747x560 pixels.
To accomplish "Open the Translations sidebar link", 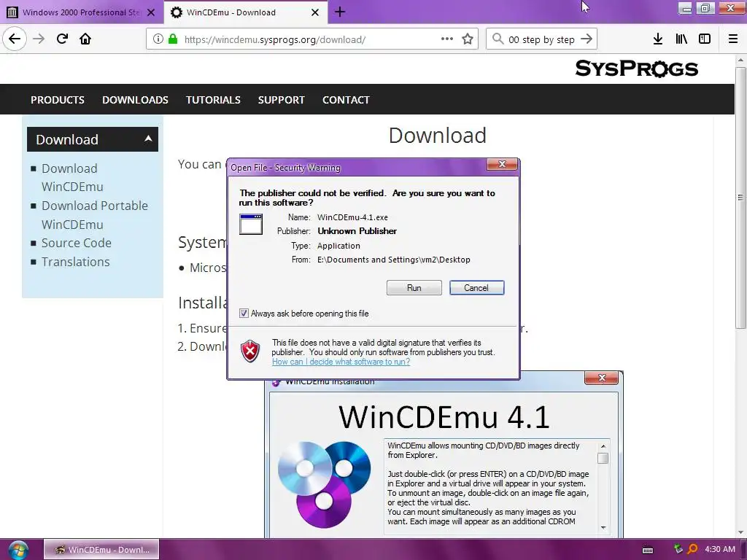I will [x=75, y=262].
